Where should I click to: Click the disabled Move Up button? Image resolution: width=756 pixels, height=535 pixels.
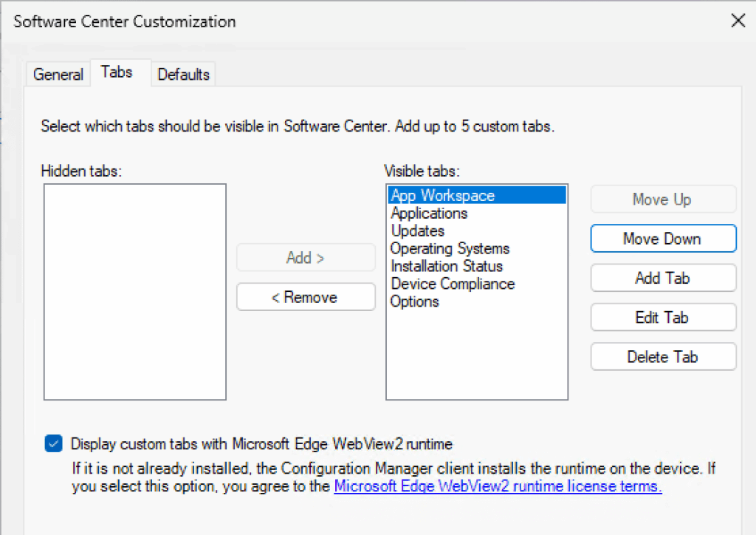pyautogui.click(x=663, y=200)
